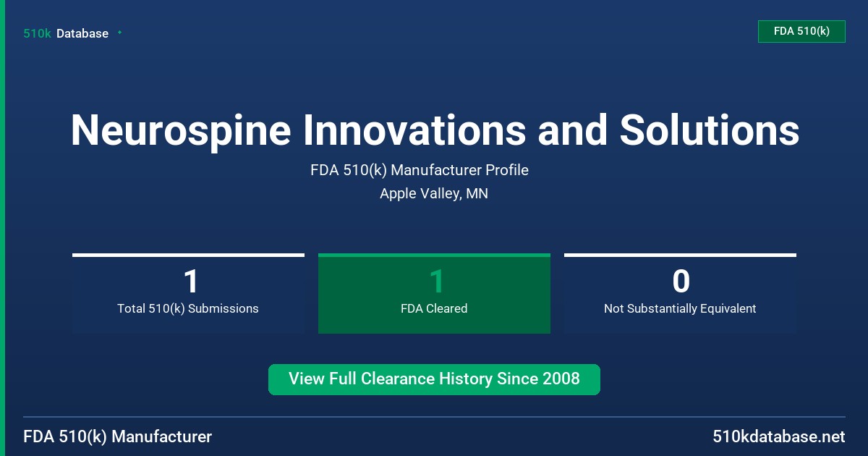Click the Neurospine Innovations and Solutions heading
868x456 pixels.
435,130
